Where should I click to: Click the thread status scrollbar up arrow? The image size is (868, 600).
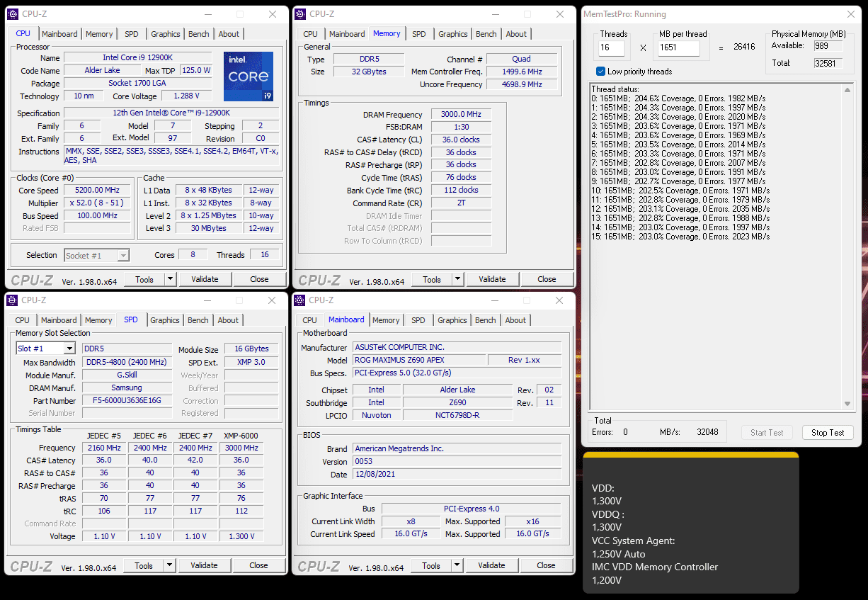click(847, 89)
